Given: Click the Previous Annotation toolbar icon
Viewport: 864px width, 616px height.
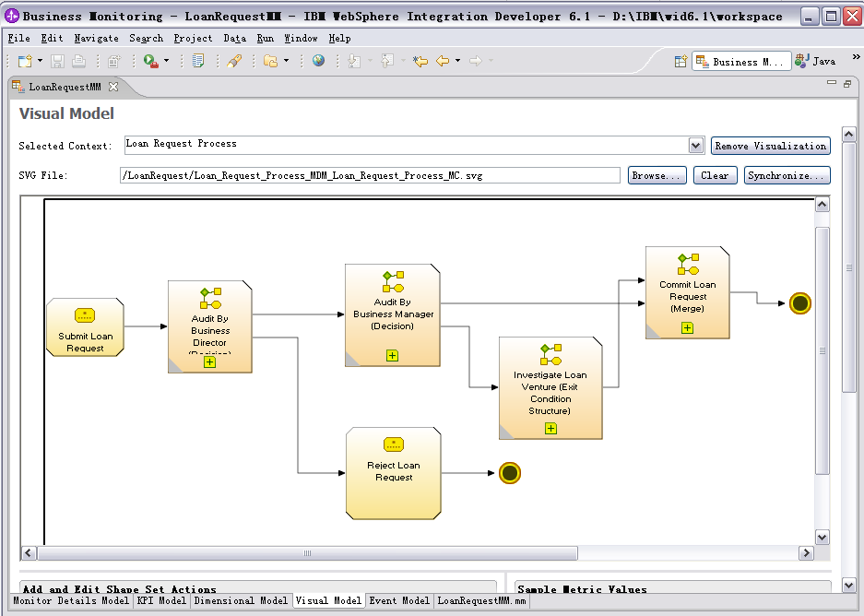Looking at the screenshot, I should point(388,61).
